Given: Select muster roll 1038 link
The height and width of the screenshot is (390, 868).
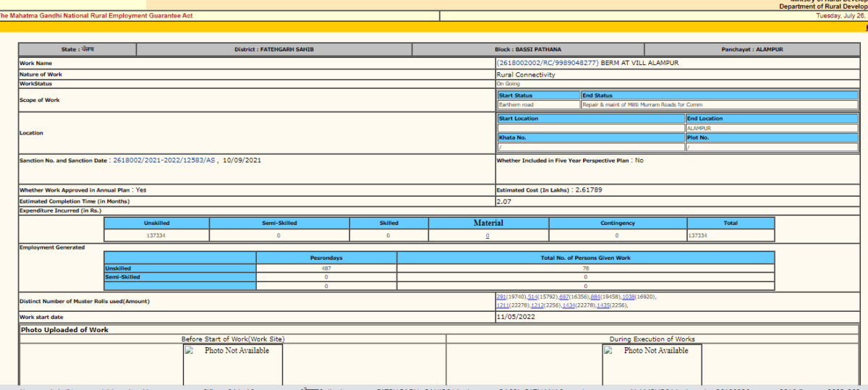Looking at the screenshot, I should point(628,297).
